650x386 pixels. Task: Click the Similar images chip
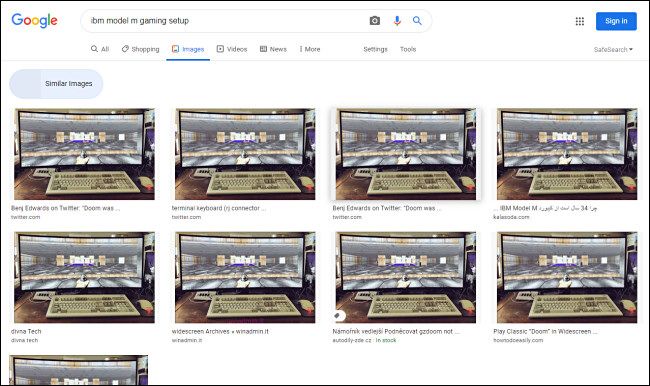56,84
